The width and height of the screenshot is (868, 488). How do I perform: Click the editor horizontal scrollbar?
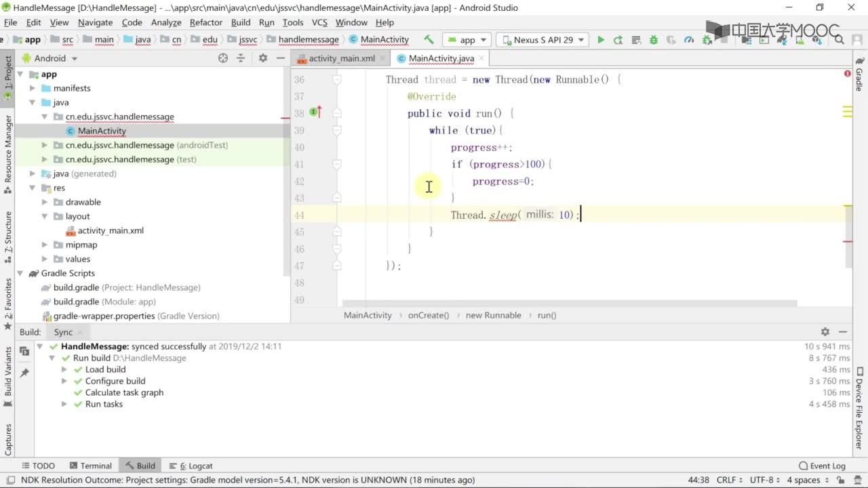570,303
